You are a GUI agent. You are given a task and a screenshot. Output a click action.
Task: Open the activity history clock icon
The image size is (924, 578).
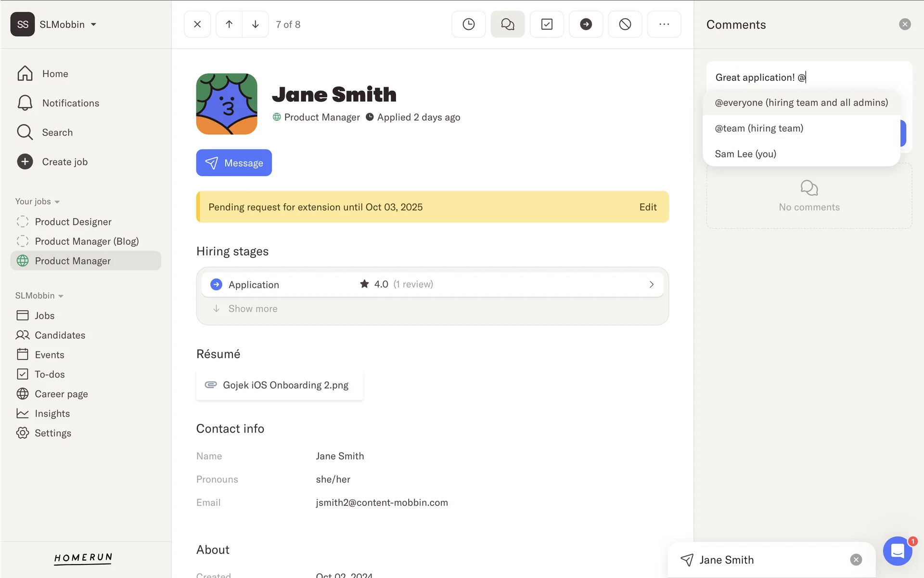pos(468,24)
